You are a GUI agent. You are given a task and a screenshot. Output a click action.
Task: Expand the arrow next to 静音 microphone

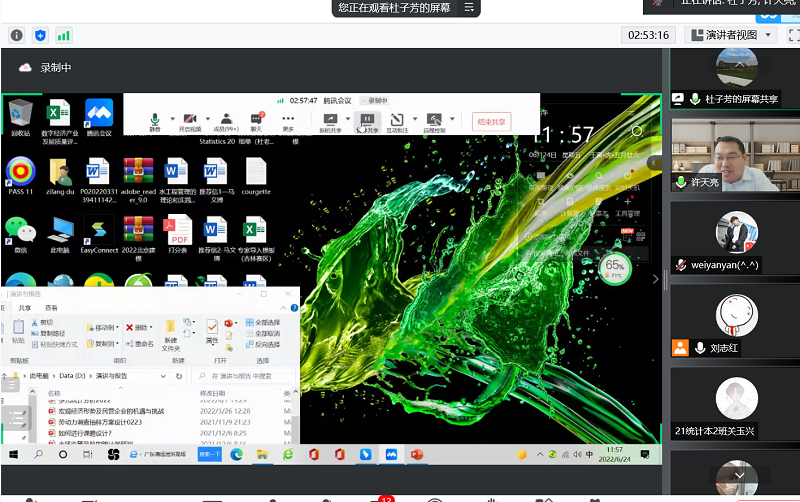click(x=172, y=119)
